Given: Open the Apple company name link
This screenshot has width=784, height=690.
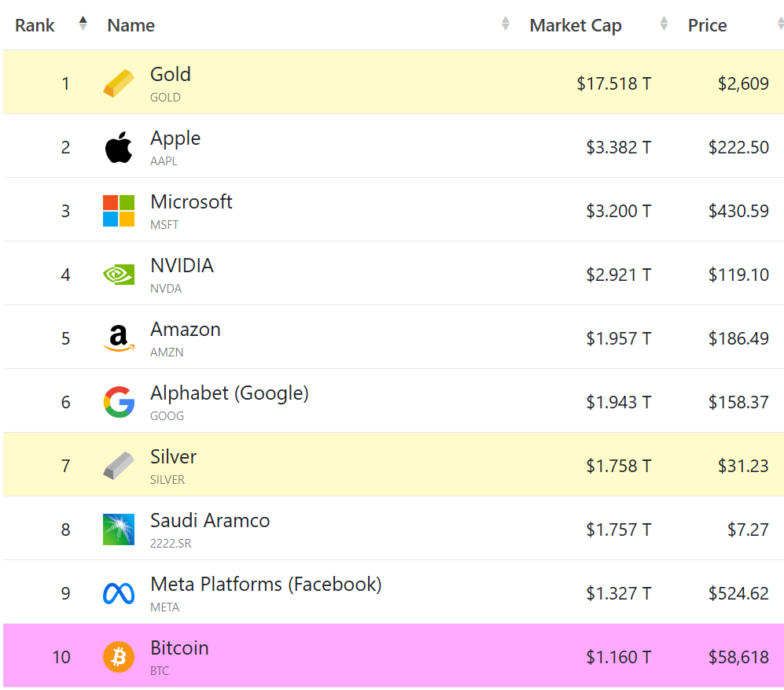Looking at the screenshot, I should coord(175,138).
